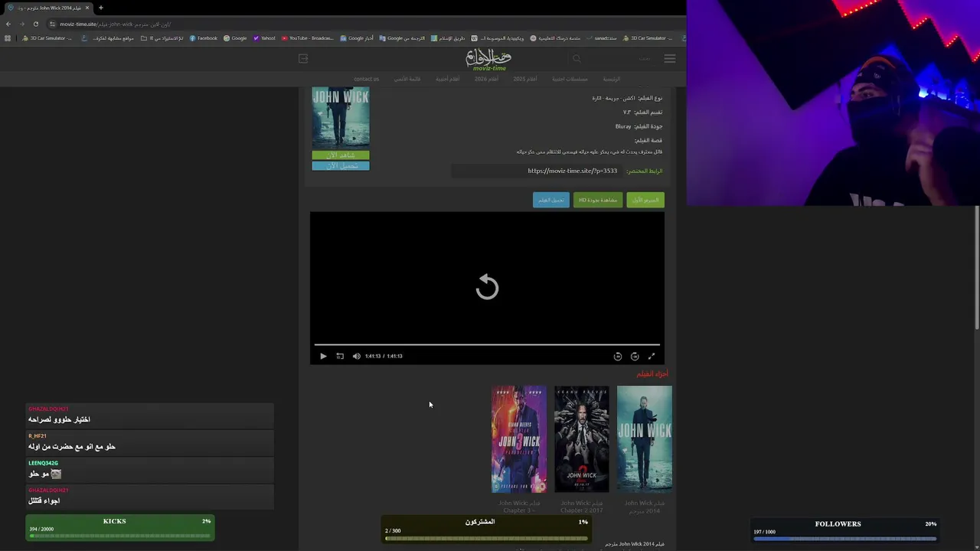This screenshot has height=551, width=980.
Task: Open the sanad bookmark
Action: (601, 38)
